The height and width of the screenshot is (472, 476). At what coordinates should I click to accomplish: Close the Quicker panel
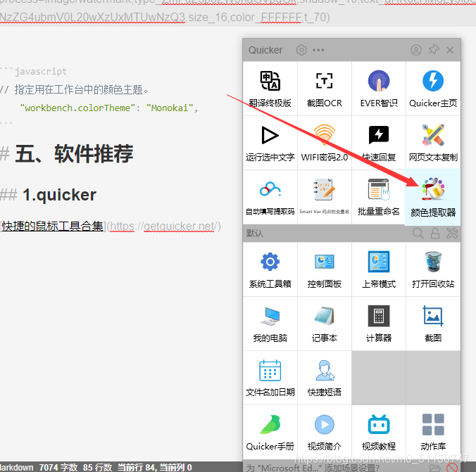[x=450, y=50]
